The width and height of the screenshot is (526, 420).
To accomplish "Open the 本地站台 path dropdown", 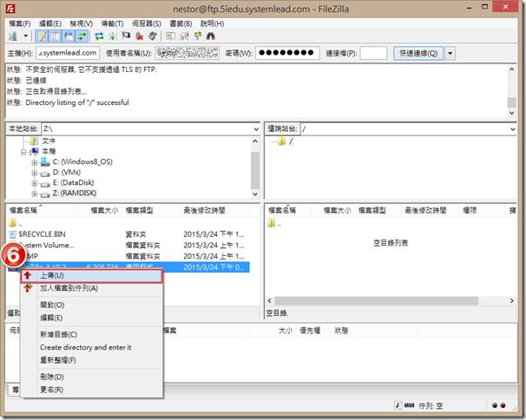I will [256, 129].
